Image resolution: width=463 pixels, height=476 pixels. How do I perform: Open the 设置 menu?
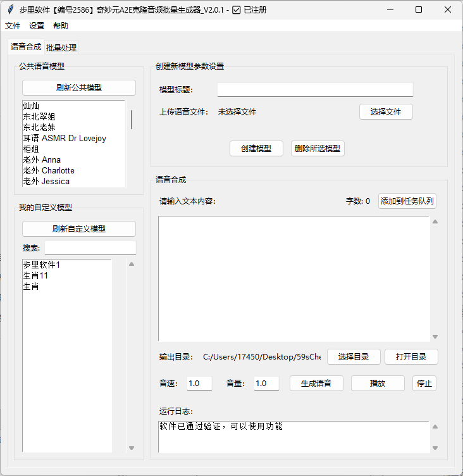pos(37,26)
